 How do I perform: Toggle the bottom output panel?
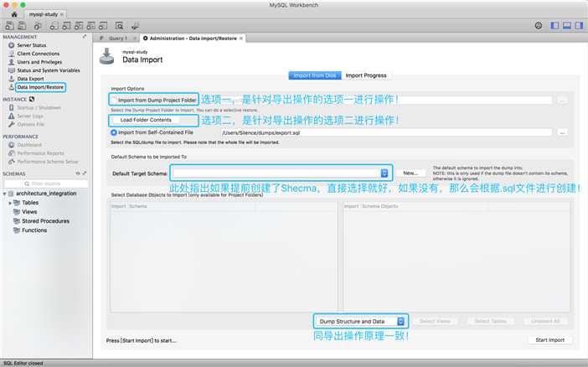(x=566, y=25)
